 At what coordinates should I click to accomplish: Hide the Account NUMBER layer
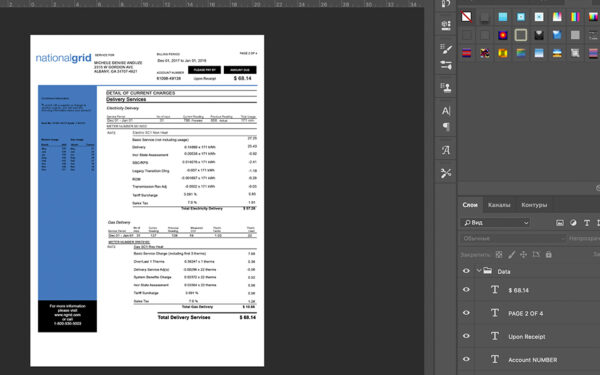[466, 359]
